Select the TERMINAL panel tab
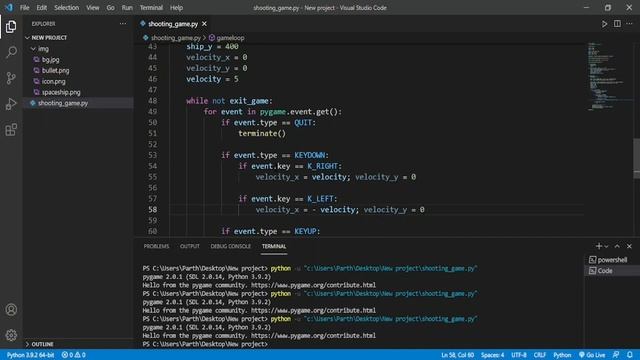The height and width of the screenshot is (360, 640). (274, 246)
